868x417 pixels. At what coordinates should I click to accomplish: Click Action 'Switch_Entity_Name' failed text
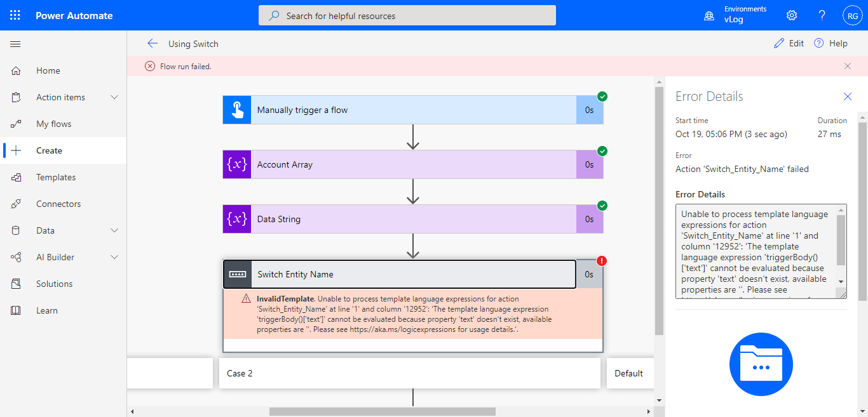pyautogui.click(x=742, y=169)
